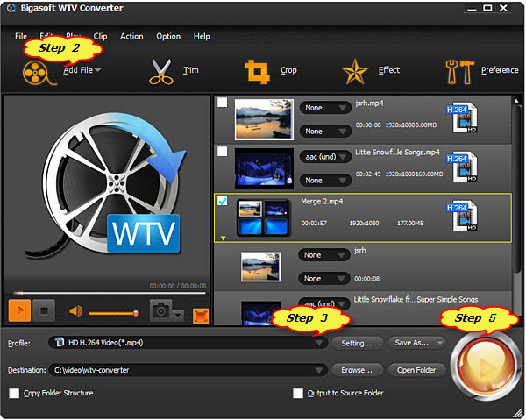The width and height of the screenshot is (526, 420).
Task: Select Merge 2.mp4 combined thumbnail
Action: click(x=263, y=218)
